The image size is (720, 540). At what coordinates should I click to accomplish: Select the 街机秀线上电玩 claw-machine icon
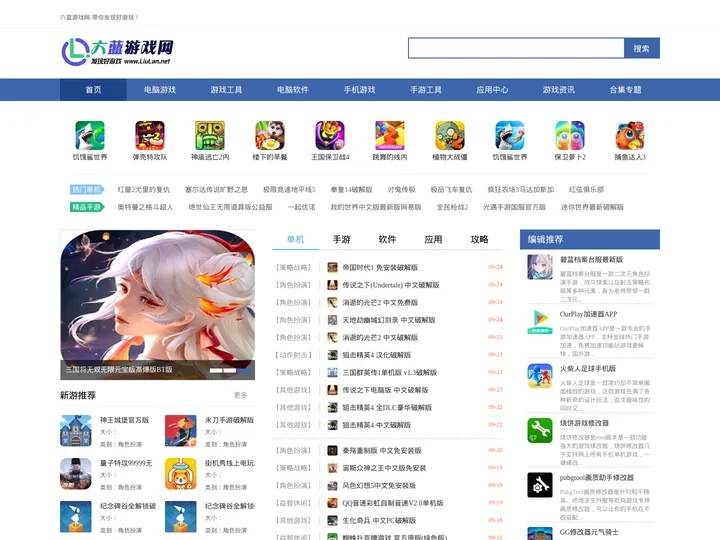[x=181, y=474]
